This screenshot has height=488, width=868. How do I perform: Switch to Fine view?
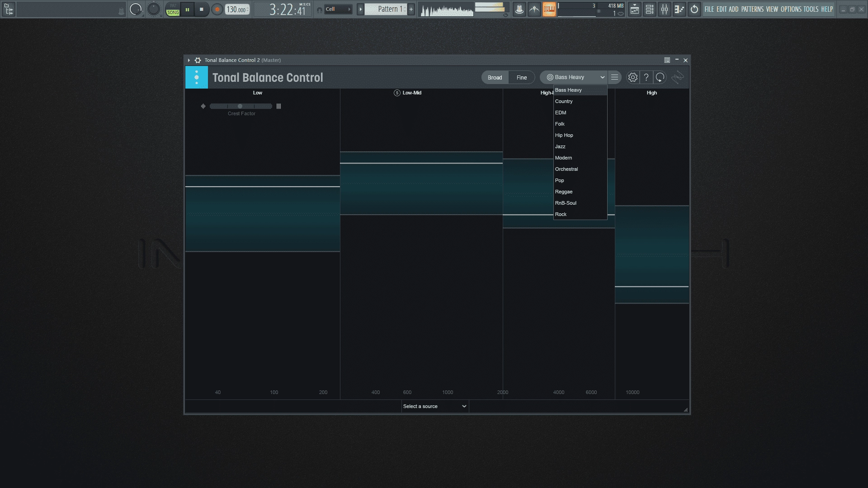pos(522,77)
